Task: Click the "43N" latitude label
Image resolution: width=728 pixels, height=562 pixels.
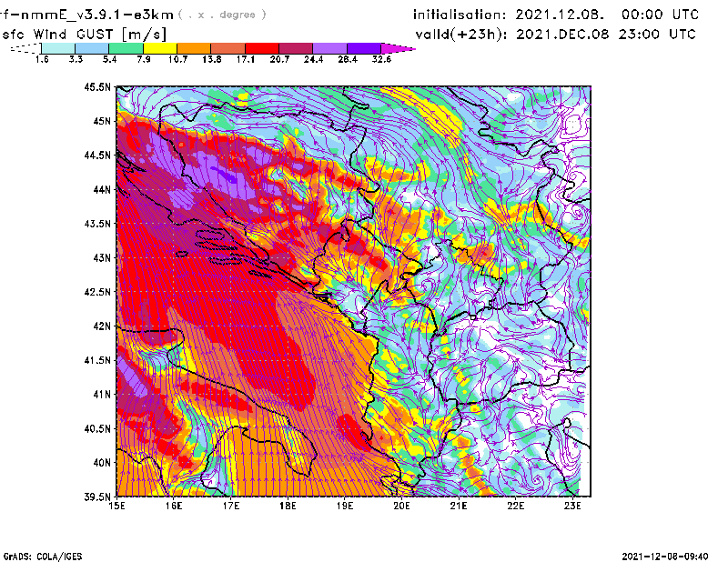Action: tap(102, 257)
